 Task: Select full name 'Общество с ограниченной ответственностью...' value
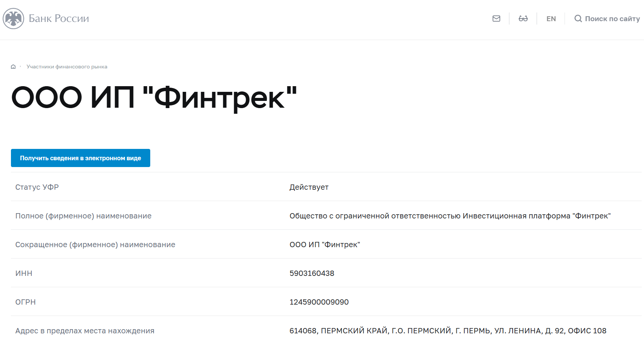point(450,216)
